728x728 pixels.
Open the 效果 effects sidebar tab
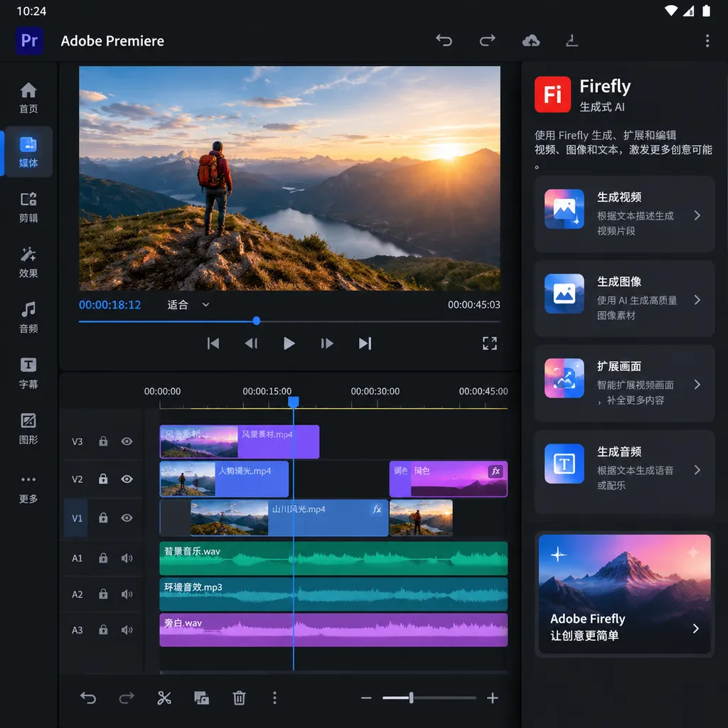tap(28, 262)
